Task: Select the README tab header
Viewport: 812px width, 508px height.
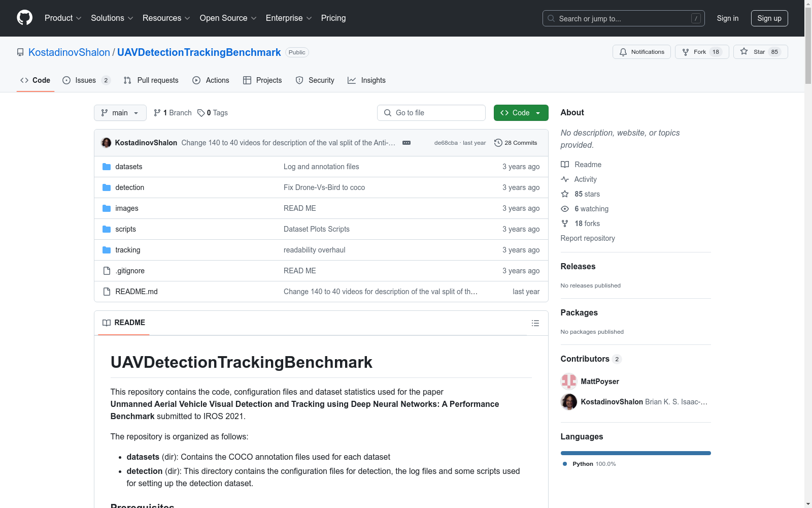Action: pyautogui.click(x=124, y=323)
